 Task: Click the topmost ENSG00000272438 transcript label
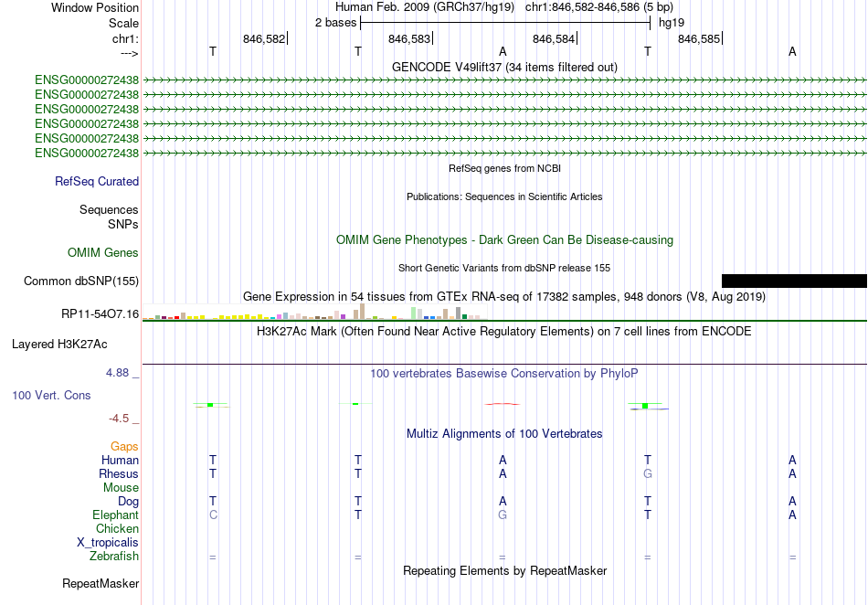tap(87, 80)
